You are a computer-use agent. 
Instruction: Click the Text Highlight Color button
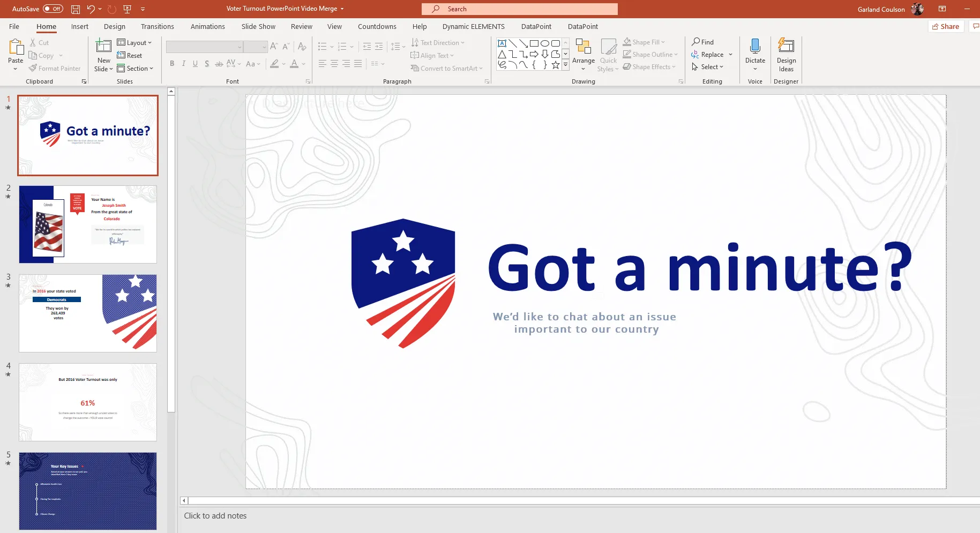(x=274, y=64)
